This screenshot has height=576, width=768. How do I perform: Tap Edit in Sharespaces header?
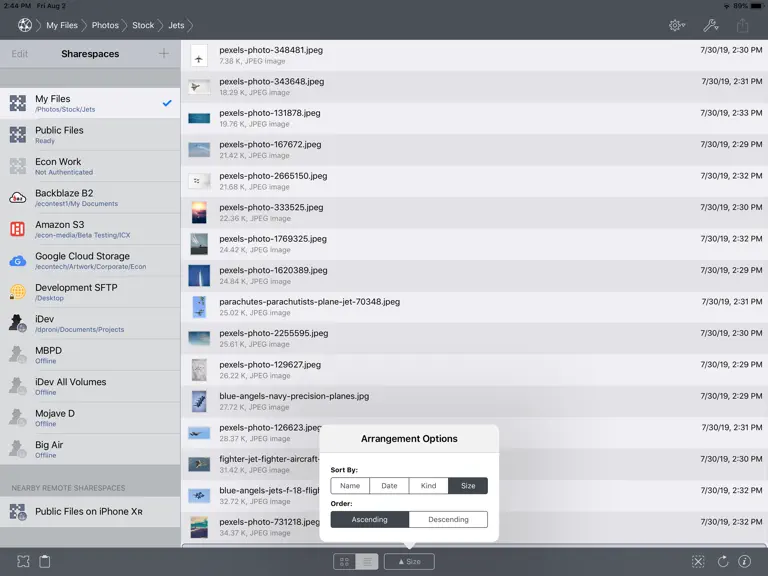click(x=20, y=54)
